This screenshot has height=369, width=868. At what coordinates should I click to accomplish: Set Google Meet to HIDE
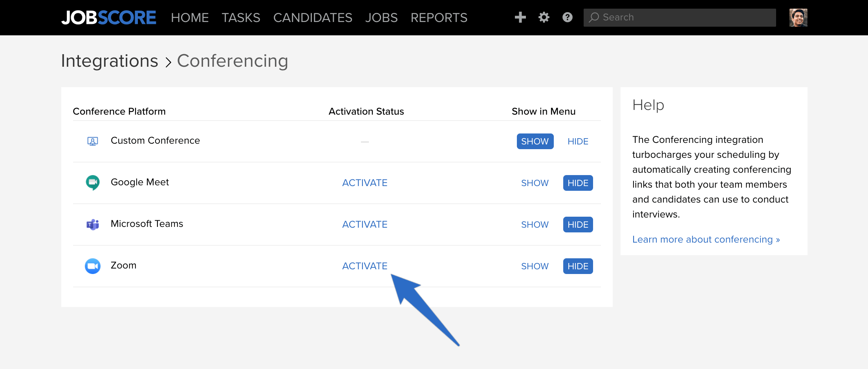point(578,183)
